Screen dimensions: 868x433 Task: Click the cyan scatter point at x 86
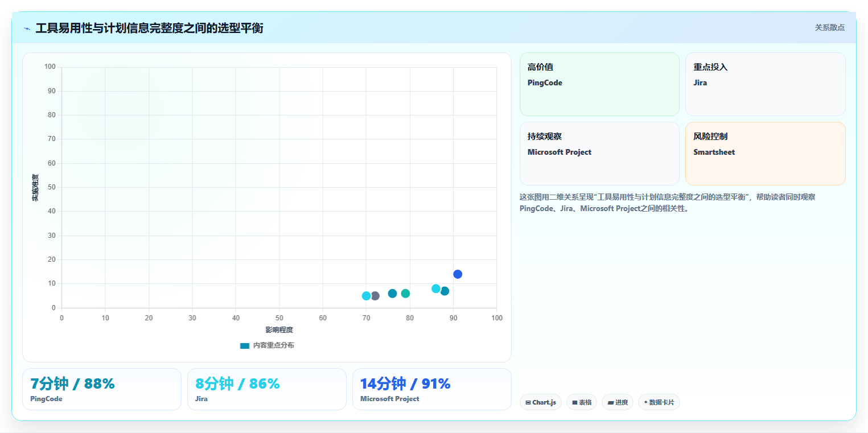tap(436, 288)
